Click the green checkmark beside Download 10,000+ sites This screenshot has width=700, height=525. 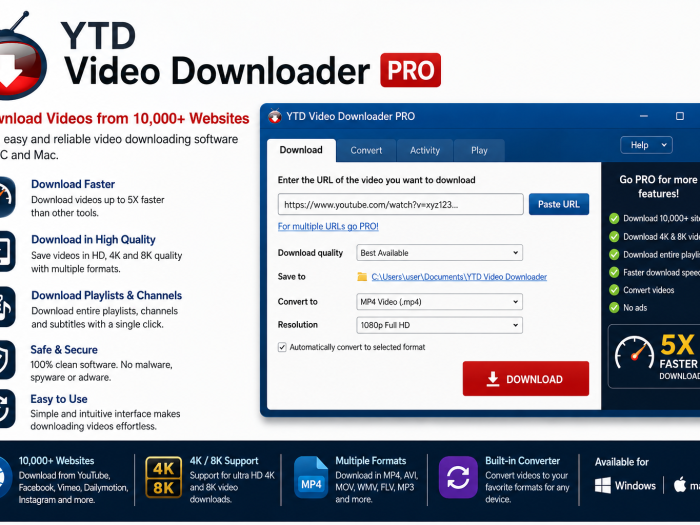(x=614, y=218)
